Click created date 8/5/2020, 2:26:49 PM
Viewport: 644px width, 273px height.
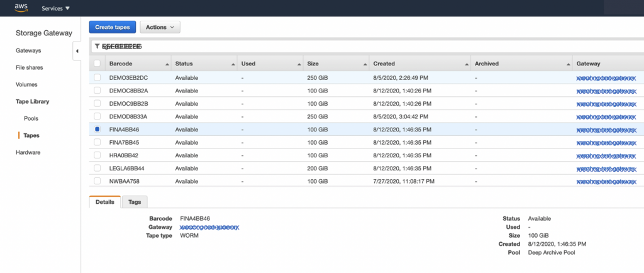[x=402, y=78]
